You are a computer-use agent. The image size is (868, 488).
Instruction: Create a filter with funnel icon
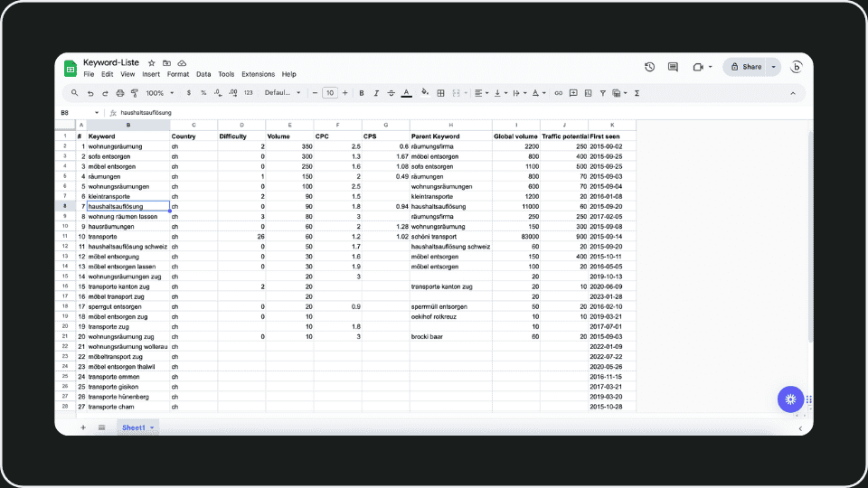click(602, 93)
